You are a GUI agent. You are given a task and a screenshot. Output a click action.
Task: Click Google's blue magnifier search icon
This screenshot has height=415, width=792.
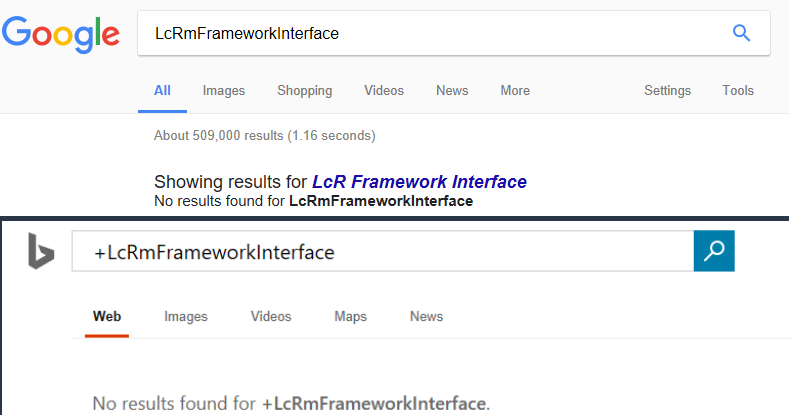[x=741, y=33]
